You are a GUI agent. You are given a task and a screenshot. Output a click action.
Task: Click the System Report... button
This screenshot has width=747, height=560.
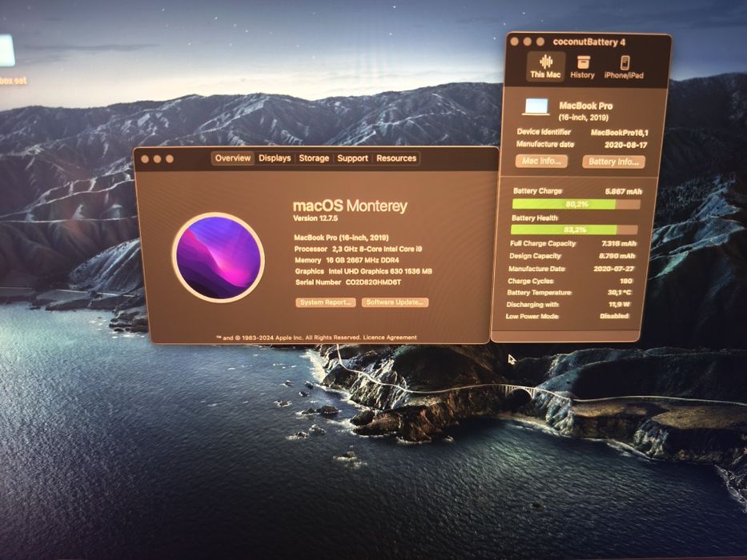326,302
